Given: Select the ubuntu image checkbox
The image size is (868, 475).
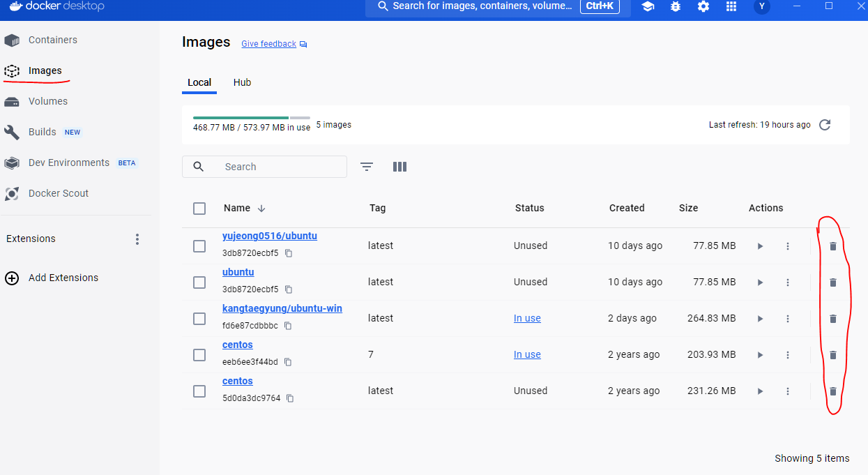Looking at the screenshot, I should coord(199,282).
